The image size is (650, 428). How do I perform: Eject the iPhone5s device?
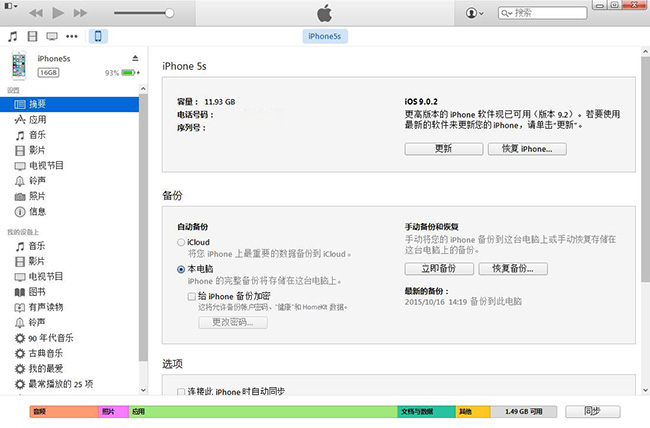point(135,59)
